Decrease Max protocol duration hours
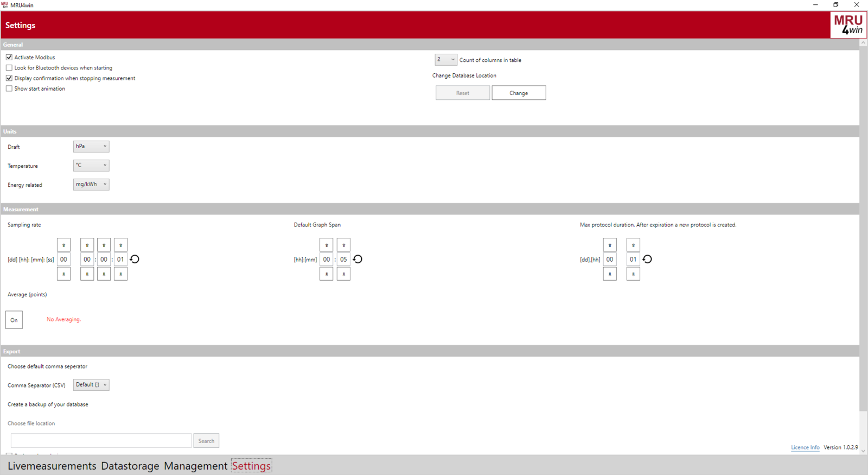This screenshot has height=475, width=868. pyautogui.click(x=633, y=274)
